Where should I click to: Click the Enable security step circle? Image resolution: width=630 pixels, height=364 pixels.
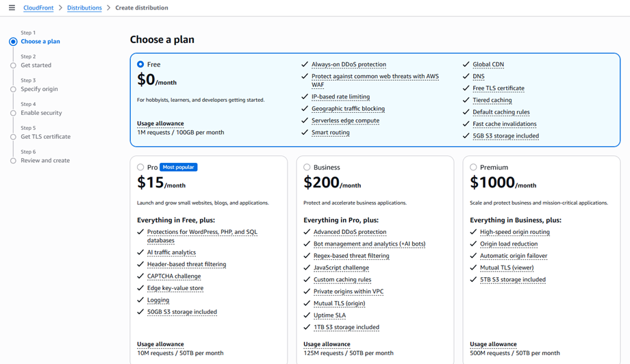pos(13,114)
